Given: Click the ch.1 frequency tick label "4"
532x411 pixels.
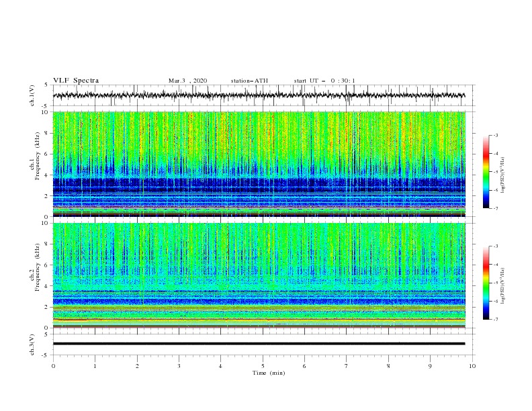Looking at the screenshot, I should [x=47, y=175].
